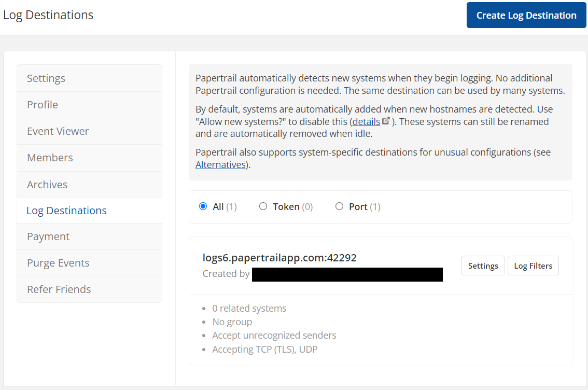The height and width of the screenshot is (390, 588).
Task: Select the All radio filter
Action: click(203, 206)
